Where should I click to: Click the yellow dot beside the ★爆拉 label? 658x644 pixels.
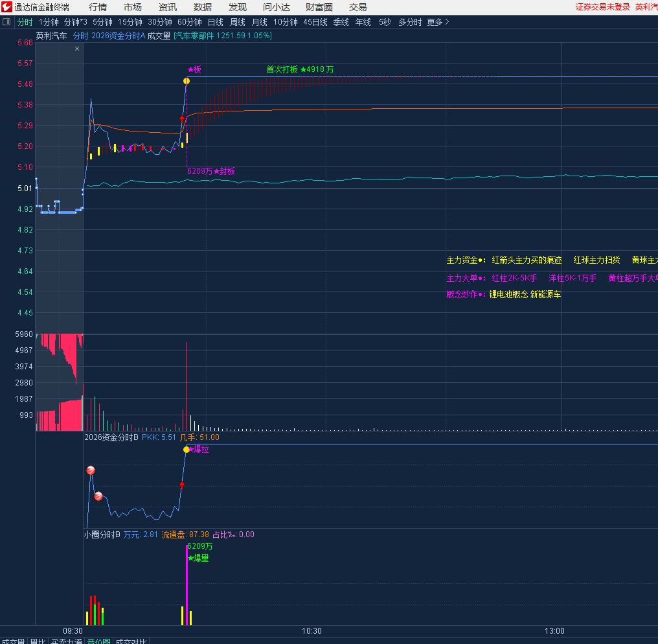187,450
